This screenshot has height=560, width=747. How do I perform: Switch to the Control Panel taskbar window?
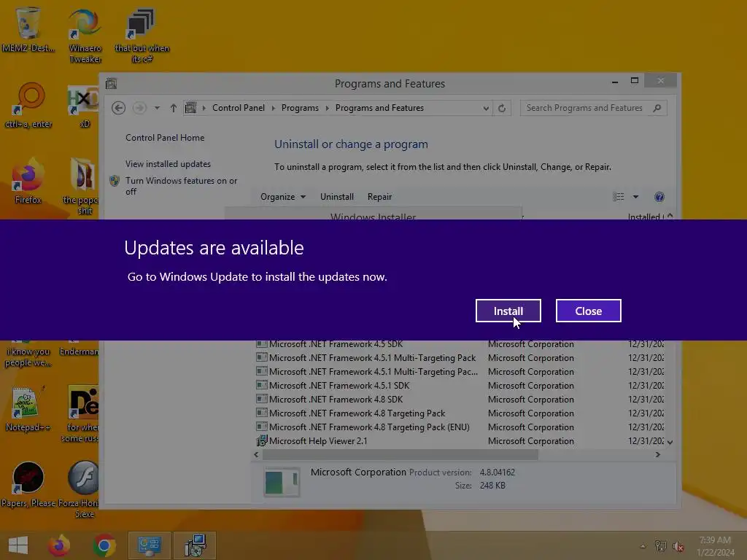click(x=149, y=545)
